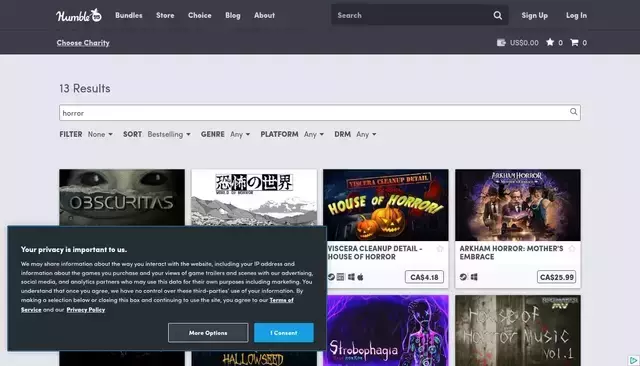Click the More Options button
Screen dimensions: 640x366
208,333
